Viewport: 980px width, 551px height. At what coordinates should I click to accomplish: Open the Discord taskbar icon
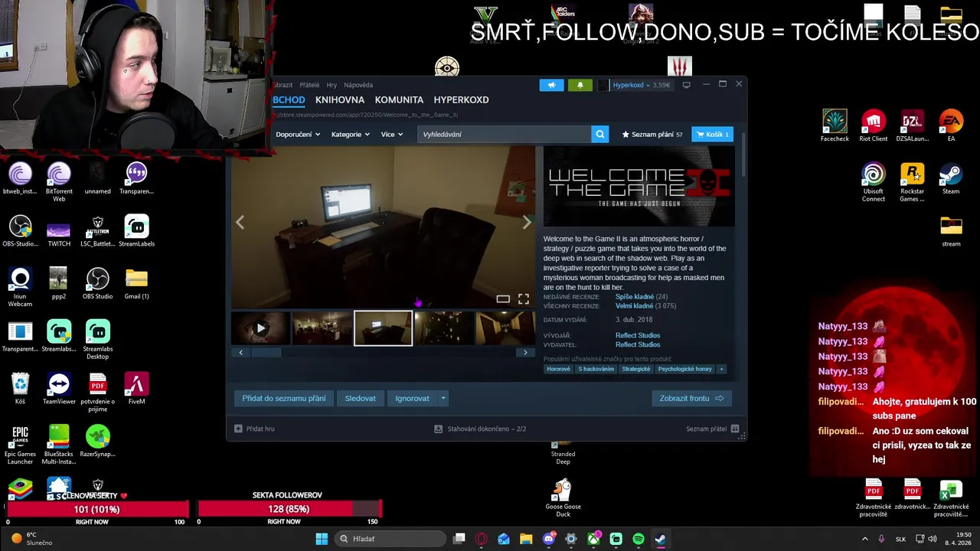point(549,539)
